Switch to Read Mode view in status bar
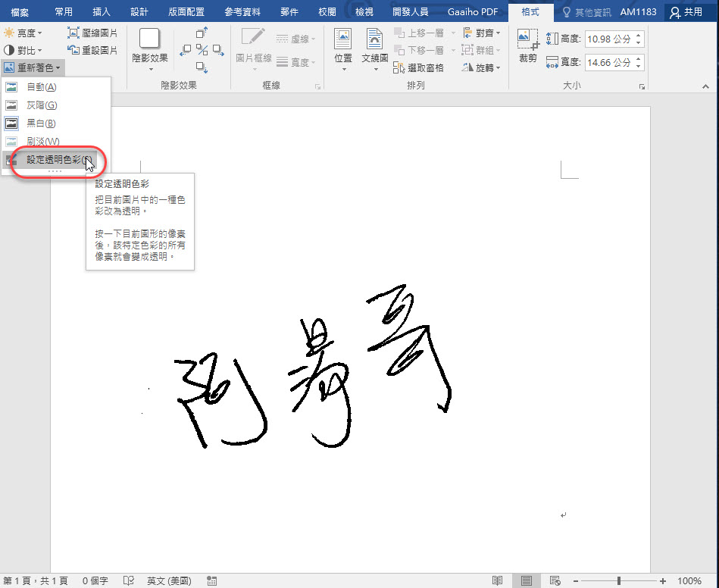The height and width of the screenshot is (588, 719). [497, 580]
